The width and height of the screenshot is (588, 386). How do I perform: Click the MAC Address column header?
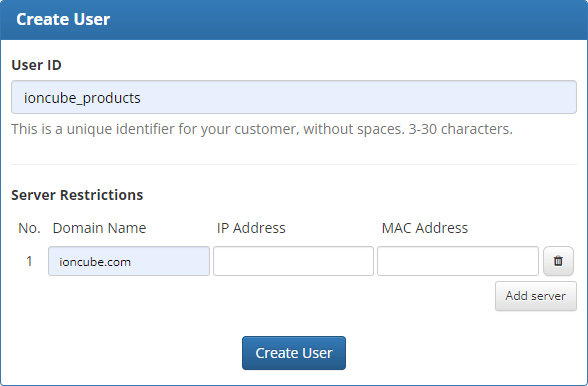point(425,228)
